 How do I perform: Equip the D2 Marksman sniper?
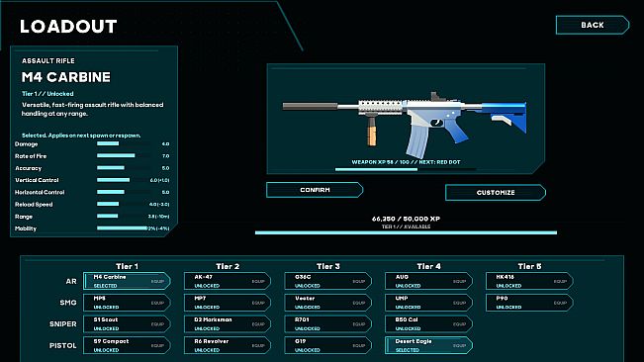click(x=228, y=323)
